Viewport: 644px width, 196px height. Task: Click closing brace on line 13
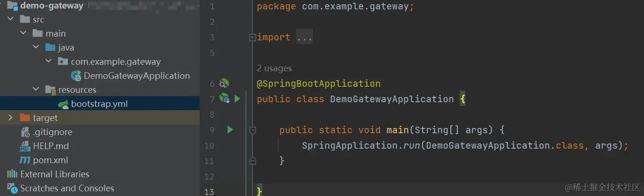point(259,191)
